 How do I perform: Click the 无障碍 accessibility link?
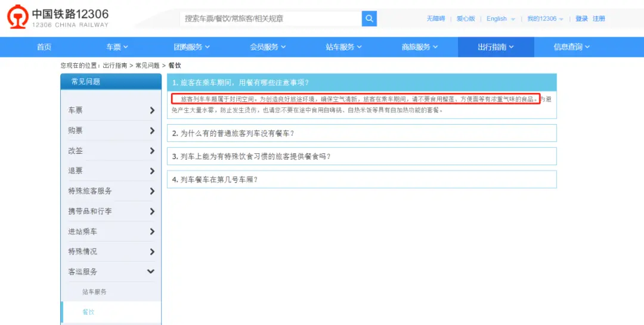[435, 19]
